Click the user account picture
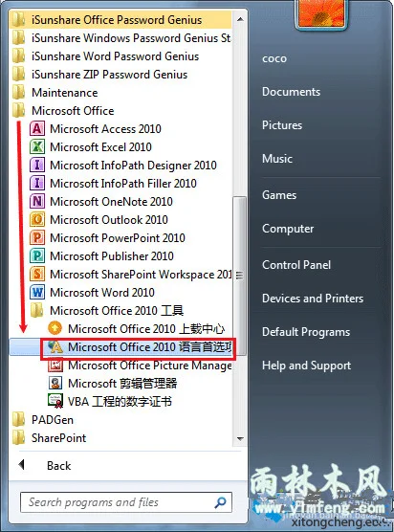Screen dimensions: 394x532 321,13
